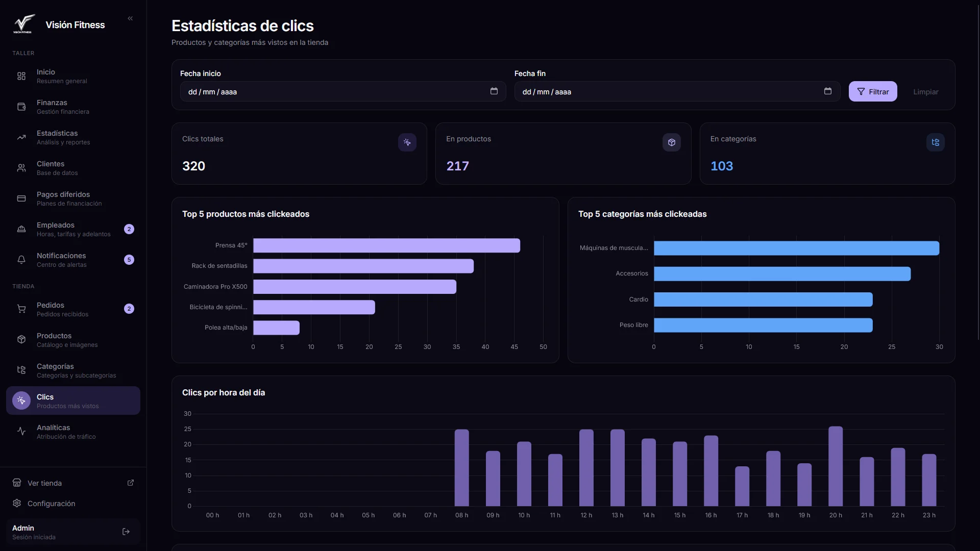Click the Filtrar button

pyautogui.click(x=872, y=91)
